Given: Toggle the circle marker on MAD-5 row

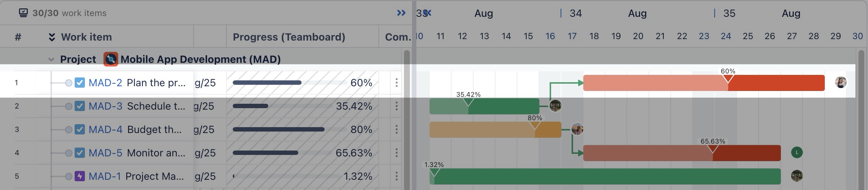Looking at the screenshot, I should 68,153.
